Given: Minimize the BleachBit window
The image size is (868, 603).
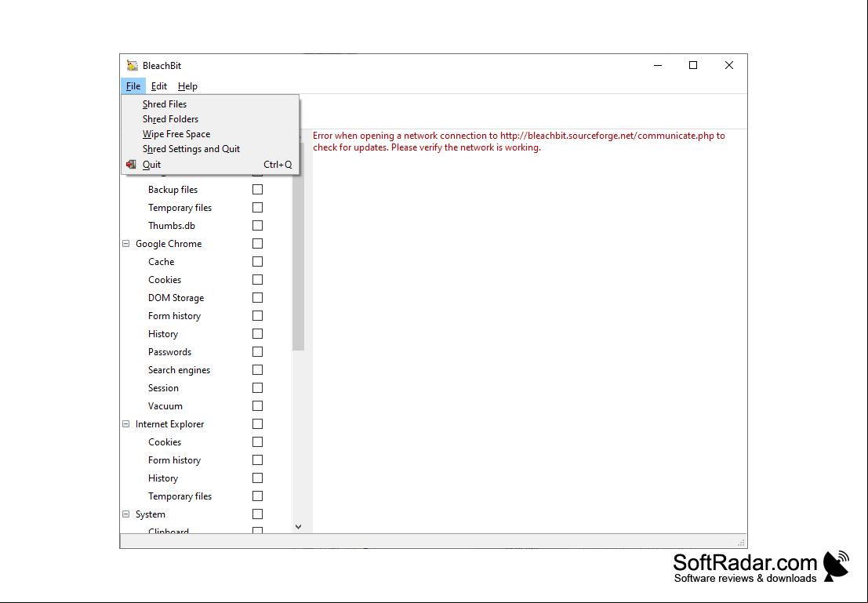Looking at the screenshot, I should (658, 65).
